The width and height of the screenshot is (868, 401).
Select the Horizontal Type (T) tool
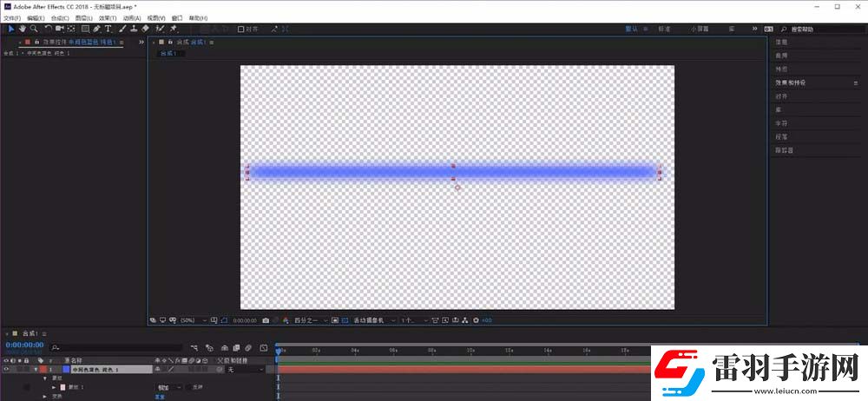108,29
